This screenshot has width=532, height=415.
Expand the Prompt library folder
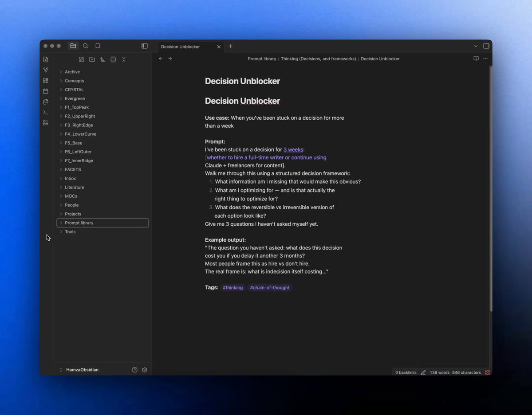click(x=102, y=223)
